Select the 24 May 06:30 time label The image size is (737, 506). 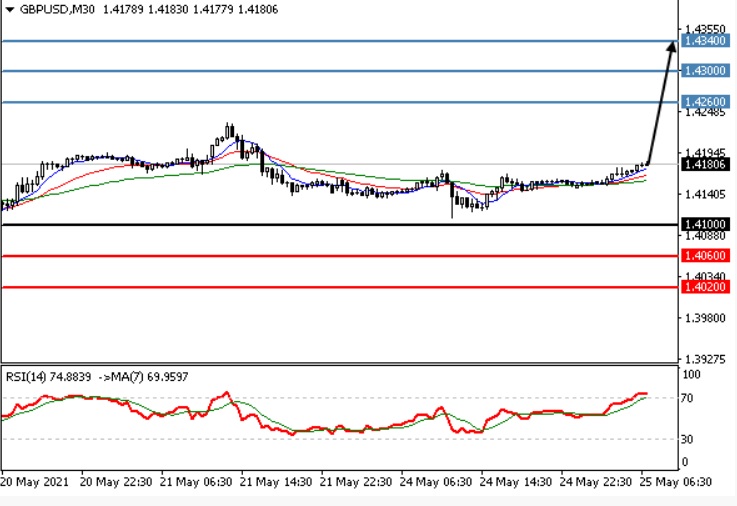coord(436,482)
